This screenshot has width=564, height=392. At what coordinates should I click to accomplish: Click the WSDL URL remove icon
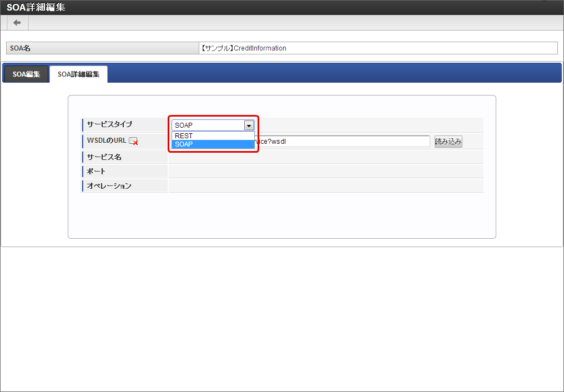pos(133,142)
